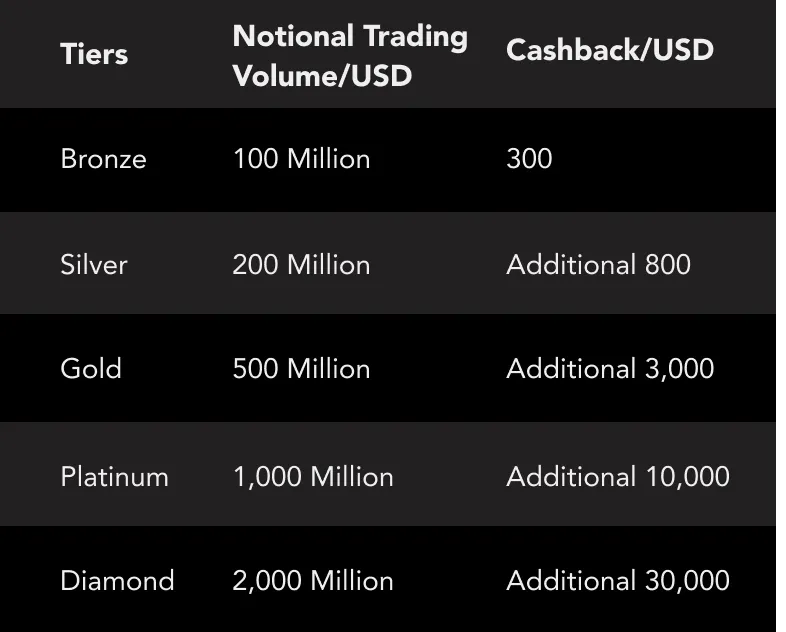Screen dimensions: 786x632
Task: Click the 2,000 Million volume cell
Action: pyautogui.click(x=313, y=580)
